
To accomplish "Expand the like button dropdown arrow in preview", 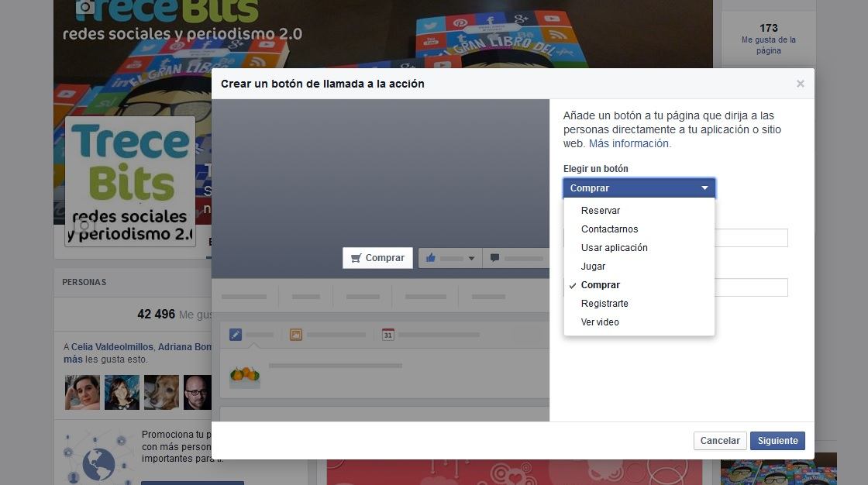I will 471,259.
